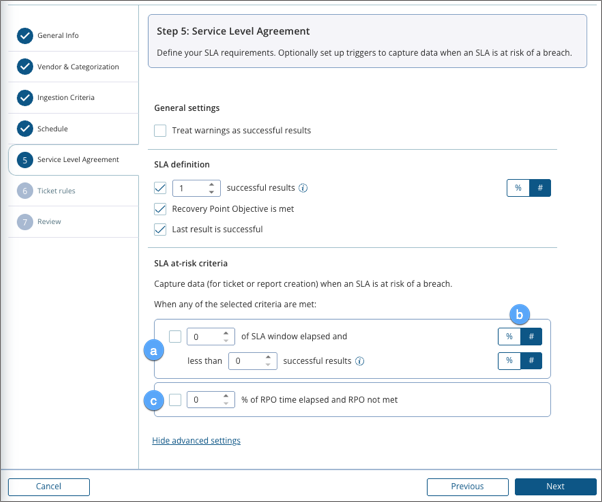Enable Treat warnings as successful results
Screen dimensions: 602x502
click(x=161, y=131)
